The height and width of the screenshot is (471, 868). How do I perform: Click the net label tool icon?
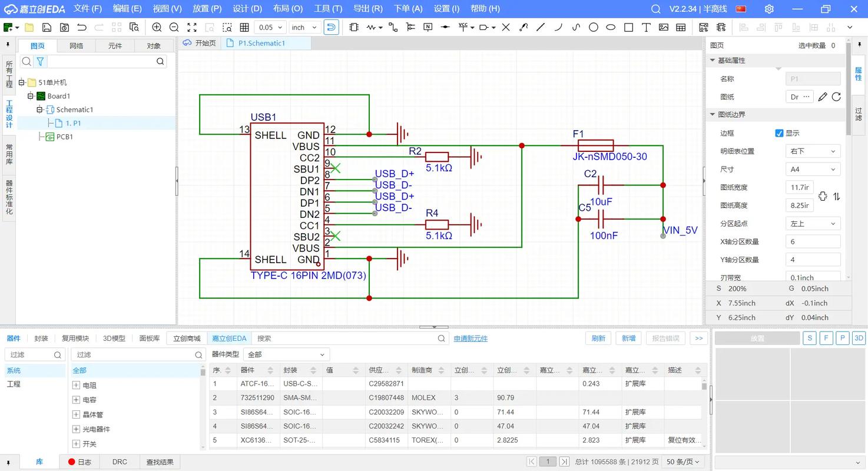click(428, 27)
